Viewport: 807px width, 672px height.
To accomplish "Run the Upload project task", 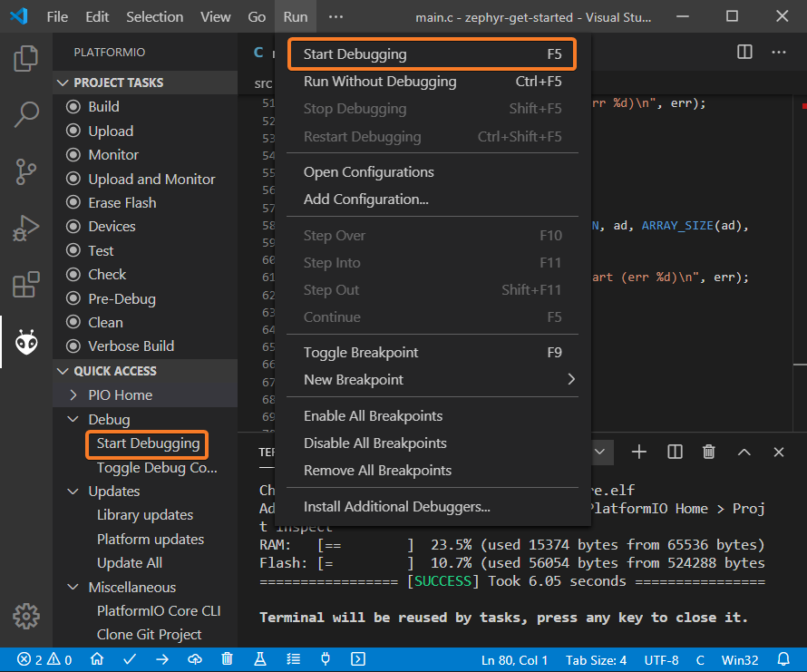I will coord(145,131).
